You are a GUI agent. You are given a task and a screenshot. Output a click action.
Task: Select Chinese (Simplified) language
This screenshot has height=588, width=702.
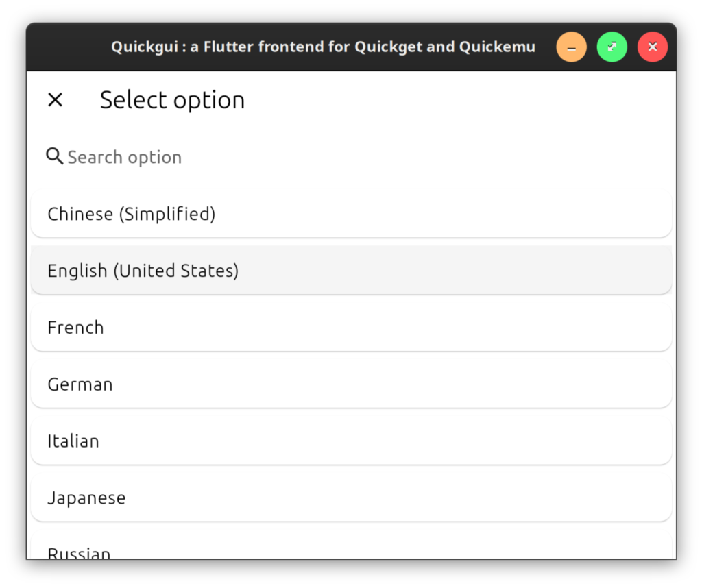tap(351, 214)
